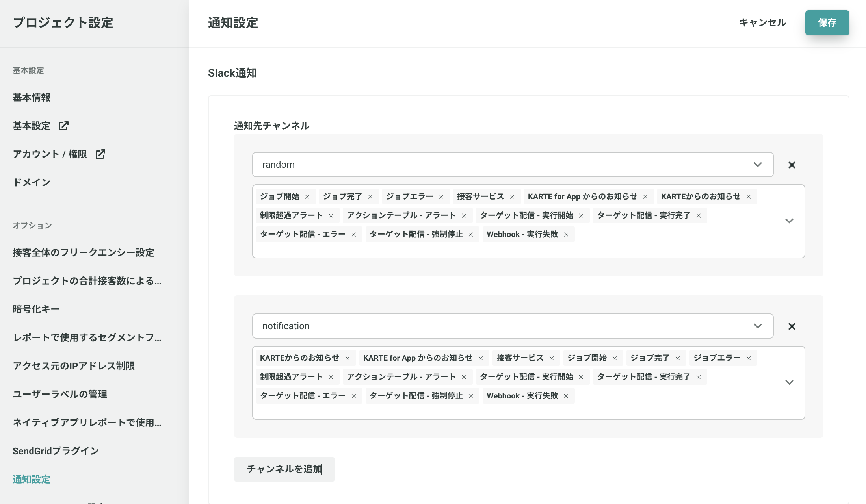Viewport: 866px width, 504px height.
Task: Open レポートで使用するセグメントフ… item
Action: [x=87, y=338]
